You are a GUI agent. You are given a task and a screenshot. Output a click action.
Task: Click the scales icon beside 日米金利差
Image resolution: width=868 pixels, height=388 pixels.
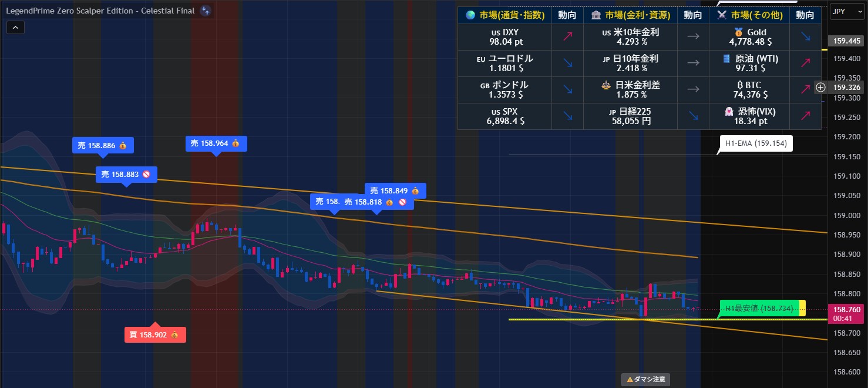pyautogui.click(x=606, y=85)
